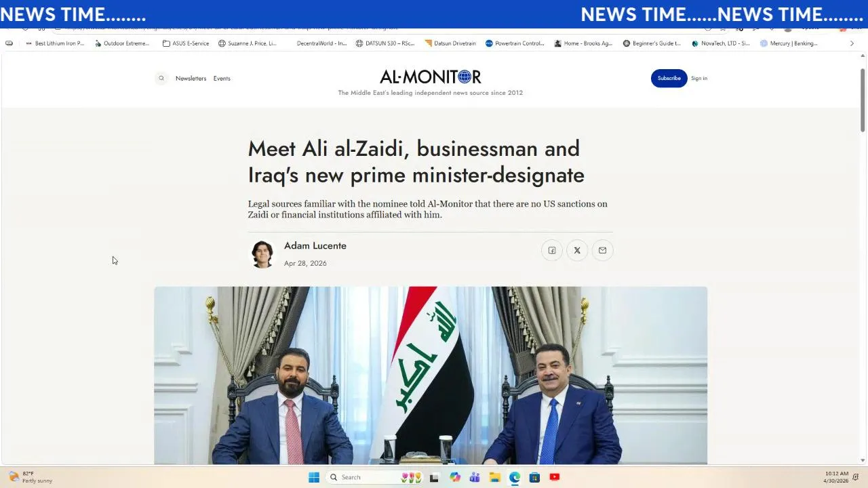
Task: Open Microsoft Store taskbar icon
Action: click(x=534, y=477)
